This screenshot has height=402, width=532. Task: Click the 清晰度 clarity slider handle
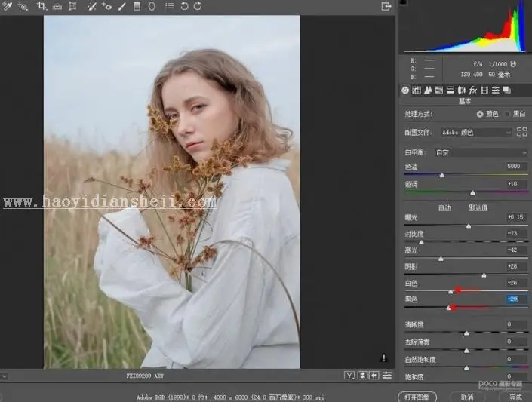pyautogui.click(x=466, y=333)
